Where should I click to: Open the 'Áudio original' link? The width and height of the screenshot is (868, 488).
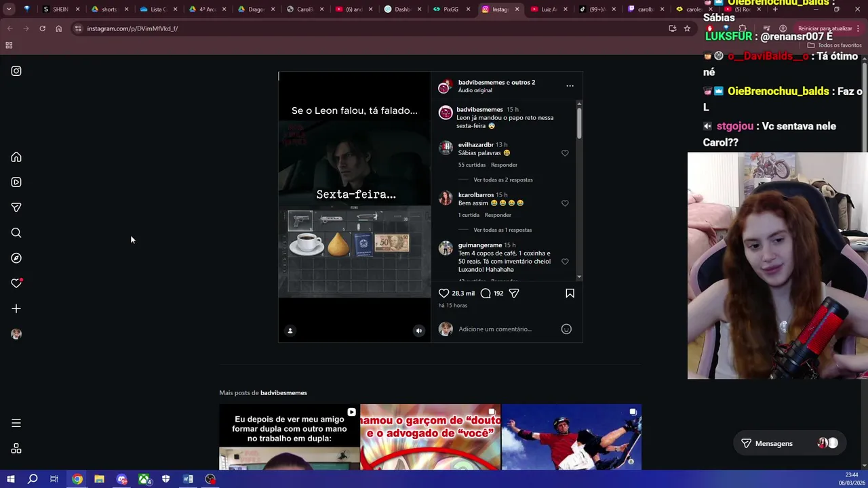click(x=475, y=90)
